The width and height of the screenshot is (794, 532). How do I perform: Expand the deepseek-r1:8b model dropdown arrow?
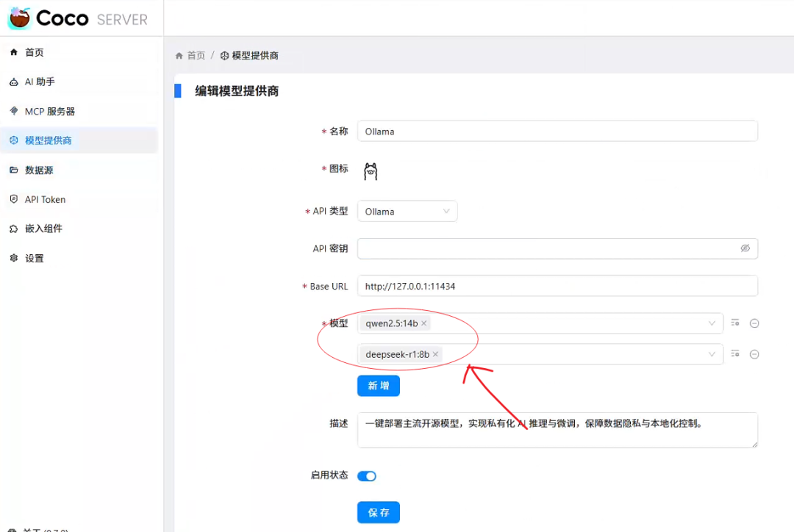click(x=712, y=354)
